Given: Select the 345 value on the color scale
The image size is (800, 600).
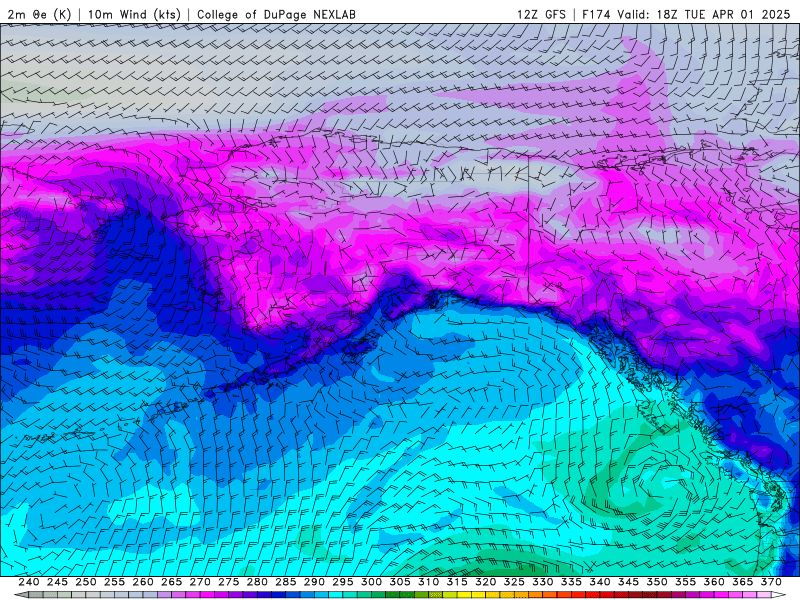Looking at the screenshot, I should pyautogui.click(x=629, y=582).
